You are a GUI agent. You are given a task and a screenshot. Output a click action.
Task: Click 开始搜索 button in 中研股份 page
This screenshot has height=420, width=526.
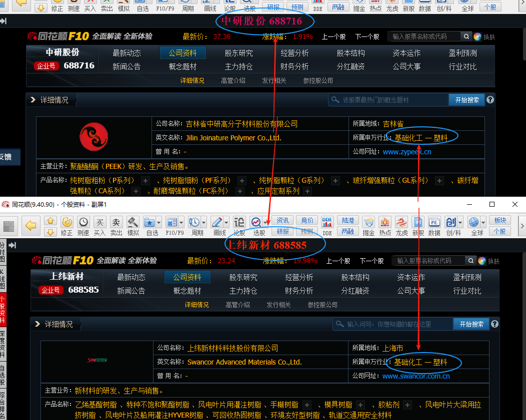pos(467,100)
